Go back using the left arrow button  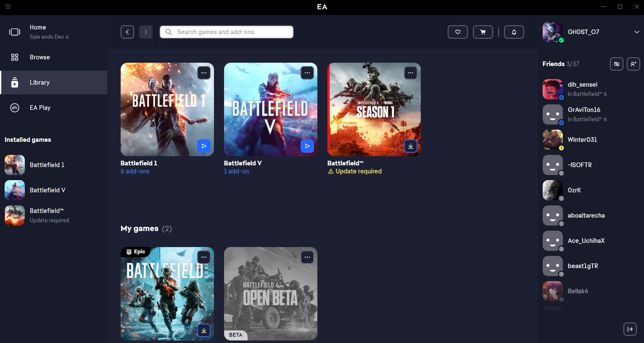[127, 32]
